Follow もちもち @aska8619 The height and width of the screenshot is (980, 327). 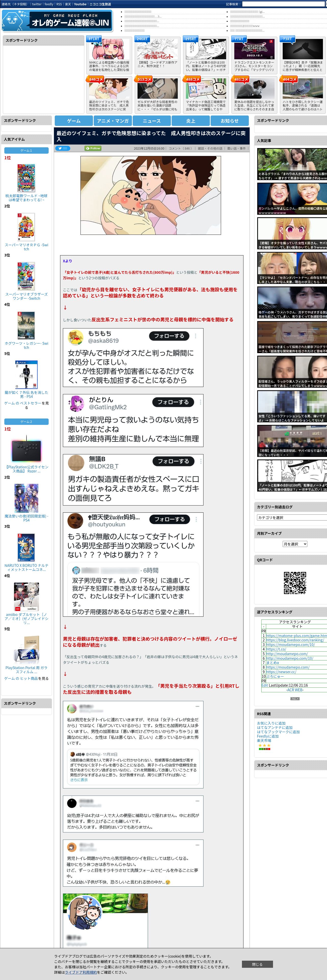coord(169,336)
